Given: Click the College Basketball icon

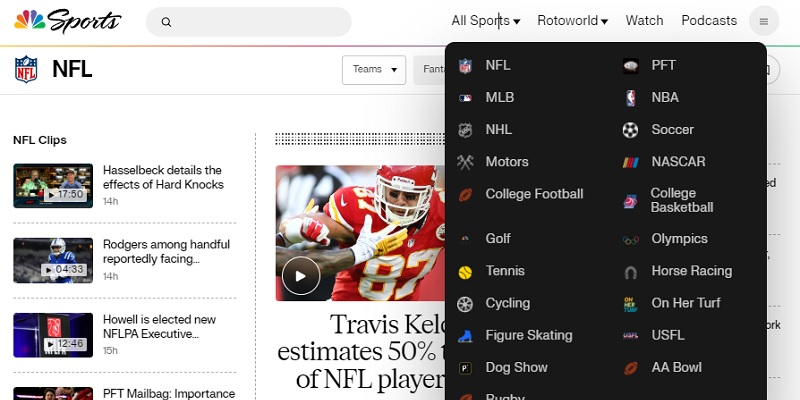Looking at the screenshot, I should click(x=631, y=202).
